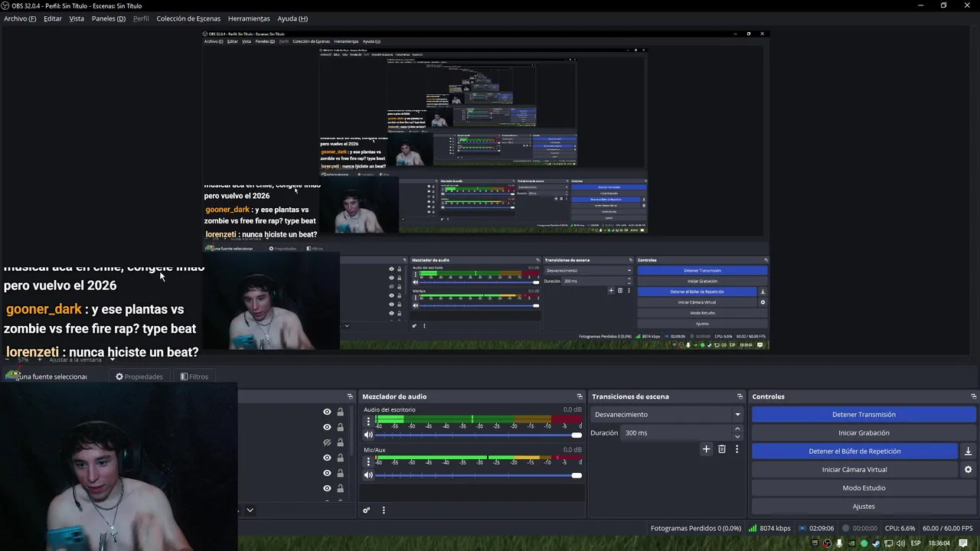
Task: Click the 18:36:04 taskbar clock
Action: click(x=939, y=543)
